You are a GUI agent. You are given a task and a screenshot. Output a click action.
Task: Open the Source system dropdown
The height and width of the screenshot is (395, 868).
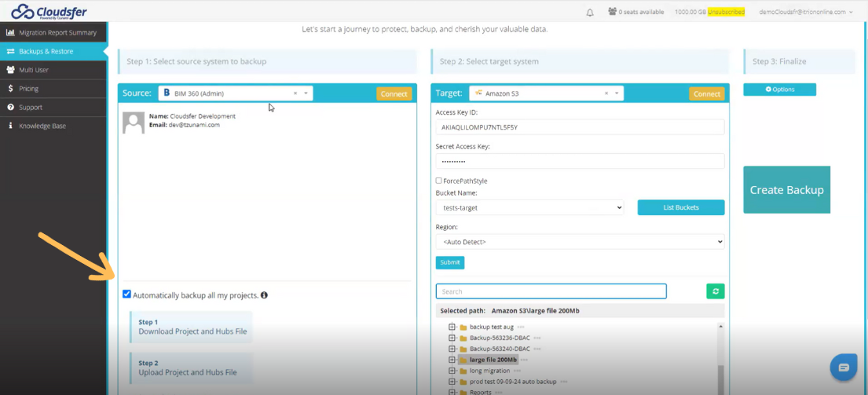coord(236,93)
